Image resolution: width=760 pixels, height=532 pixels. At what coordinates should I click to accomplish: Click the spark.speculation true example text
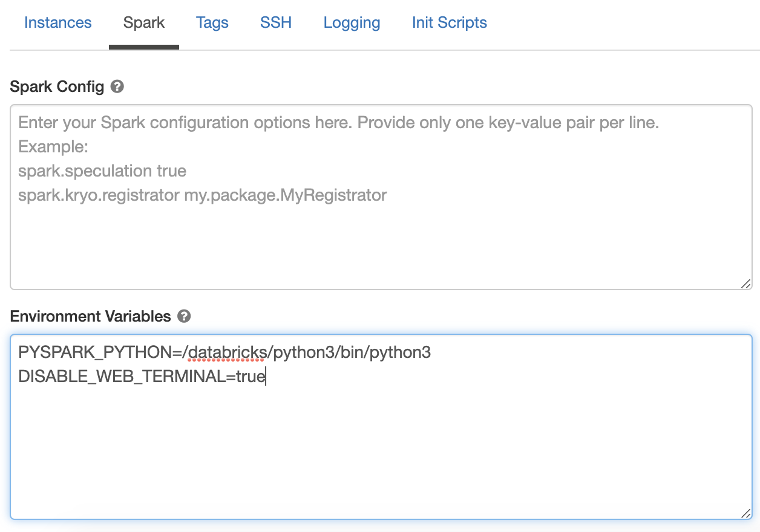(x=102, y=170)
